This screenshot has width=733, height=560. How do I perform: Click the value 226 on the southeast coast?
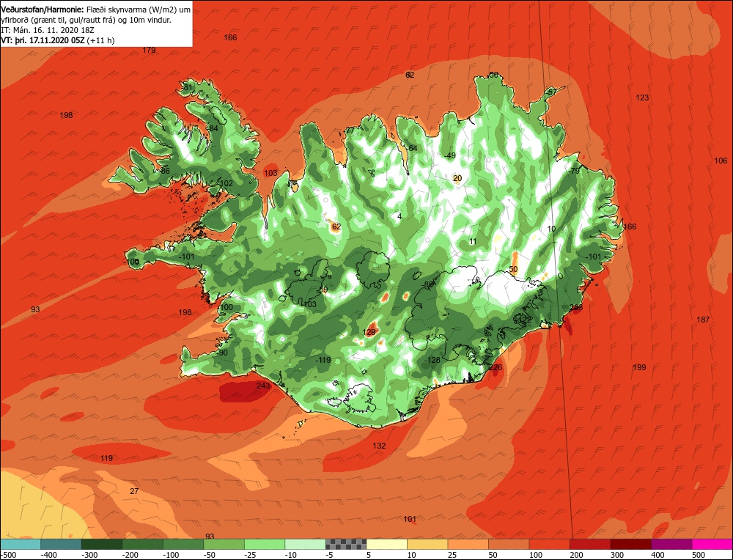(495, 367)
